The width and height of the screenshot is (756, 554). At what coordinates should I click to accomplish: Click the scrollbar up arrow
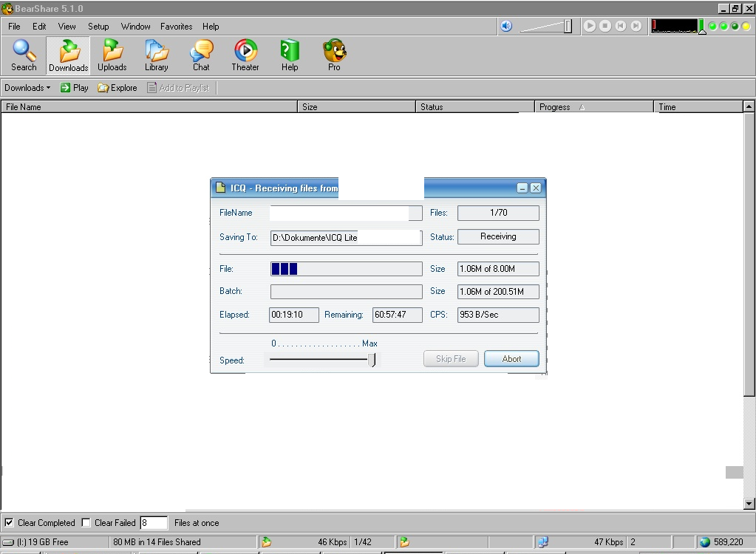click(749, 106)
